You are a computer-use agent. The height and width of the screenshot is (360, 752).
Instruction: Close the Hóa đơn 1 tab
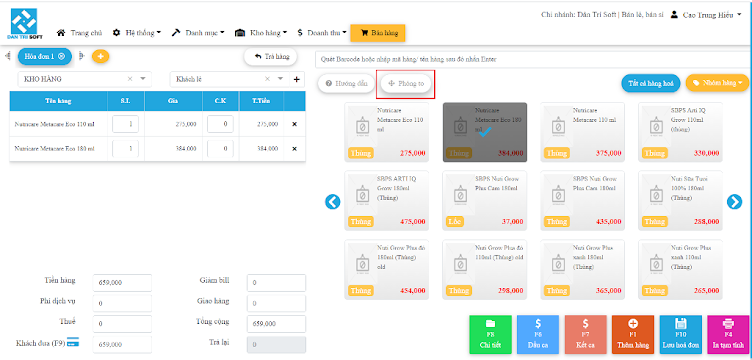61,57
